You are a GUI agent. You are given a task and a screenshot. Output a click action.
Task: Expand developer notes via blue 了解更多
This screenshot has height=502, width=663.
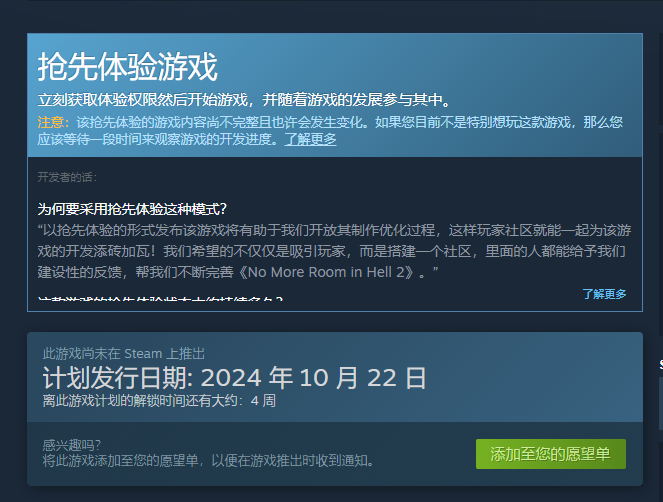(604, 294)
